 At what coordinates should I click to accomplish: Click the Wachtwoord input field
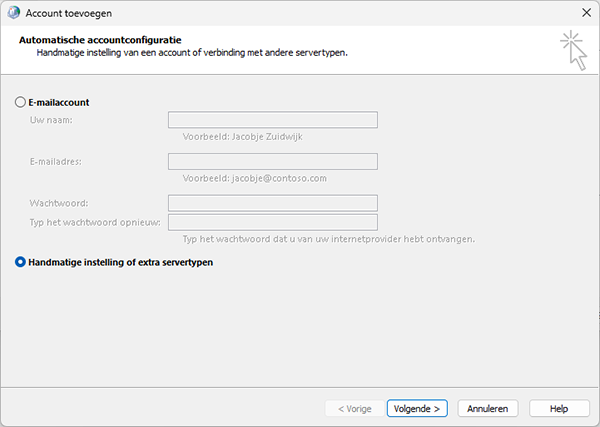[x=273, y=203]
